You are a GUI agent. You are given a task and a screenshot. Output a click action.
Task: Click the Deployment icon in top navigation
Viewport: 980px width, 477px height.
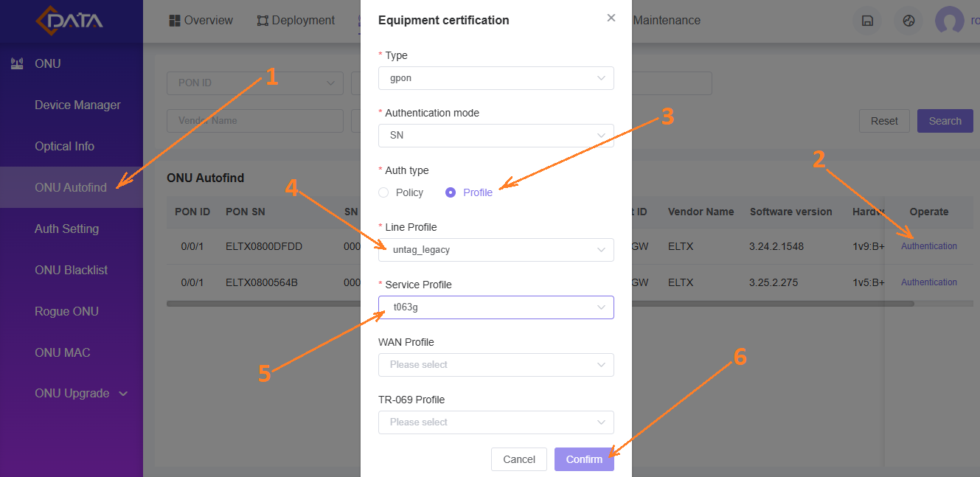click(263, 21)
